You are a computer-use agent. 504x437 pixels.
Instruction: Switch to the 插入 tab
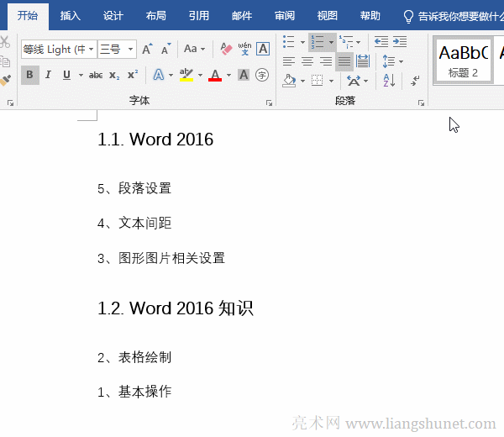point(71,15)
